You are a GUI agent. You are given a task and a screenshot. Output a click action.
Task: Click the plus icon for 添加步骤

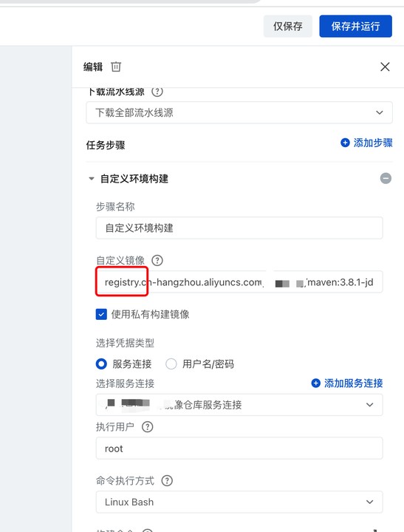click(345, 143)
